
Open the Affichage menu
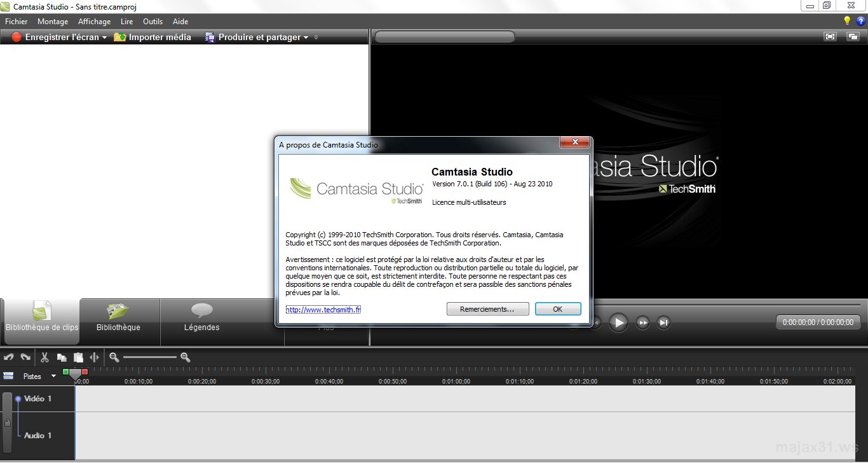(x=95, y=21)
